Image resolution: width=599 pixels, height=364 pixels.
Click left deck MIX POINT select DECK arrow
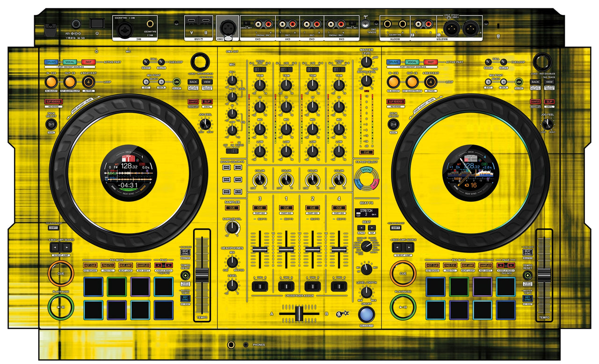[161, 82]
